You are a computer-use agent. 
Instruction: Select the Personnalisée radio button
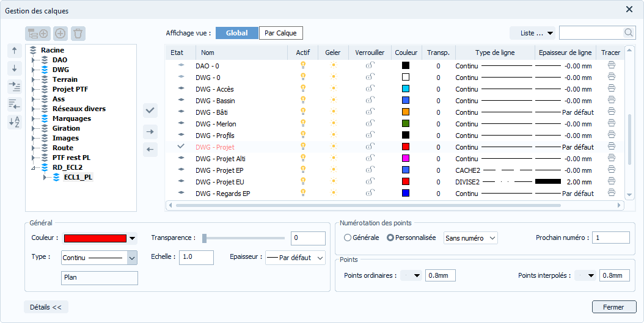(x=390, y=238)
